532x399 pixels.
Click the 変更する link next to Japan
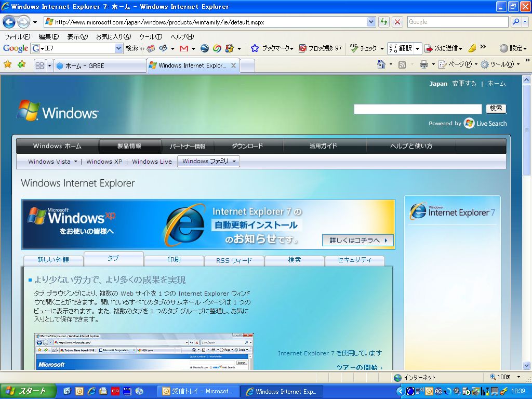(464, 84)
